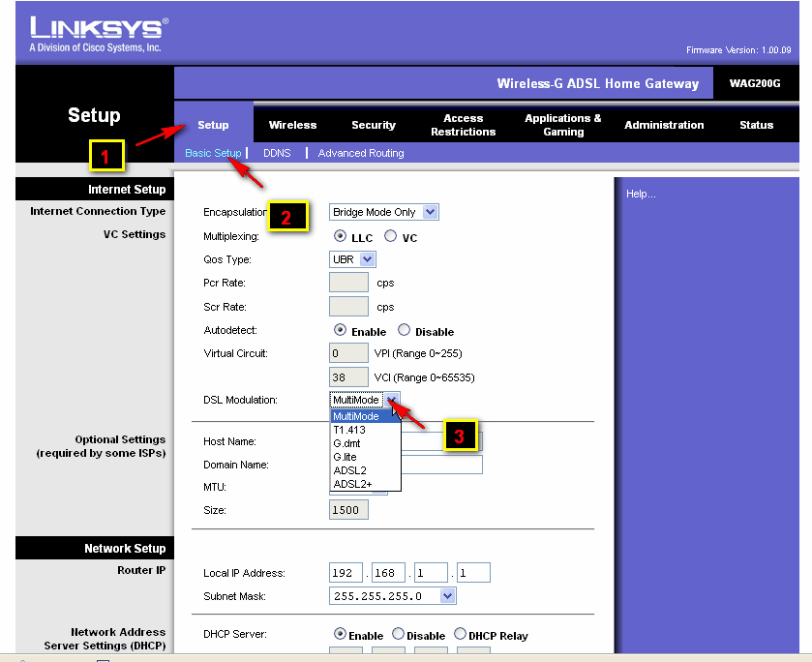Collapse the DSL Modulation dropdown arrow
Image resolution: width=812 pixels, height=662 pixels.
click(392, 400)
